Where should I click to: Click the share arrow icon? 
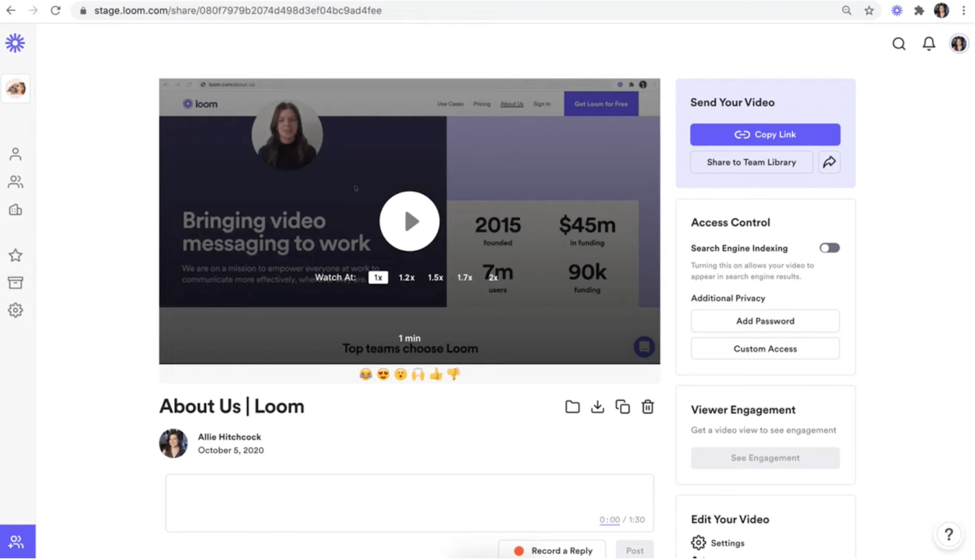coord(829,162)
